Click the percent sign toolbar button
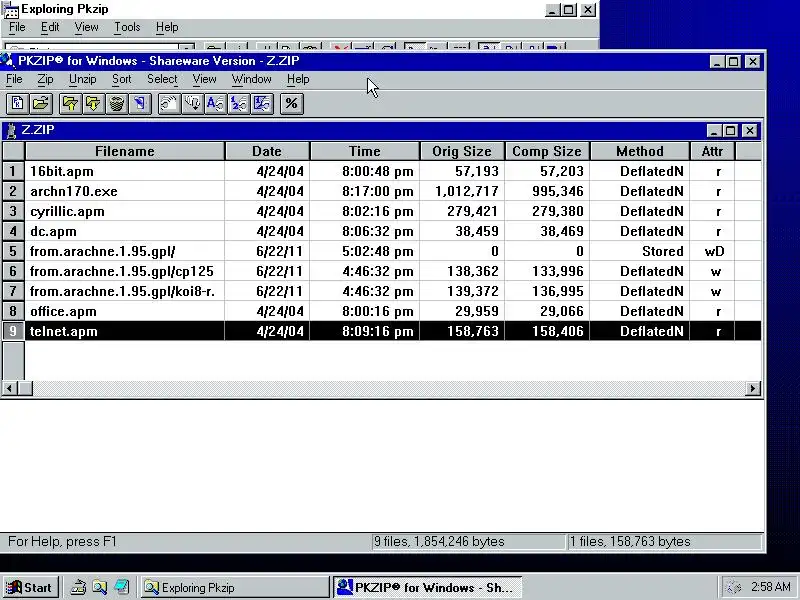This screenshot has height=600, width=800. (291, 104)
